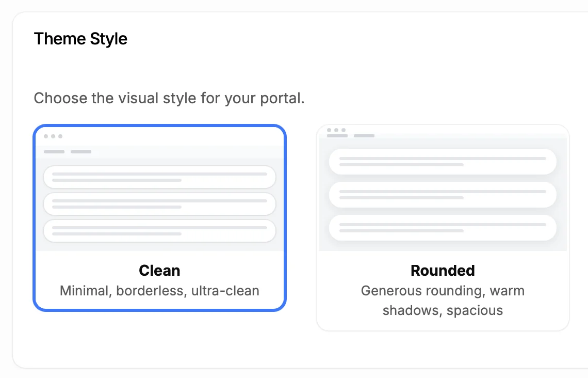The image size is (588, 378).
Task: Click the Theme Style heading
Action: click(x=80, y=39)
